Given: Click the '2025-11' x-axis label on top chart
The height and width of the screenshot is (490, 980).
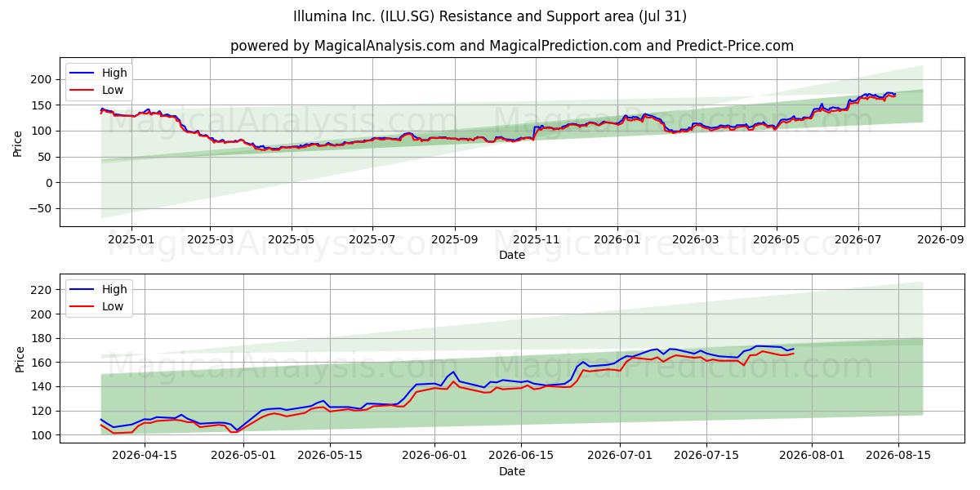Looking at the screenshot, I should [536, 240].
